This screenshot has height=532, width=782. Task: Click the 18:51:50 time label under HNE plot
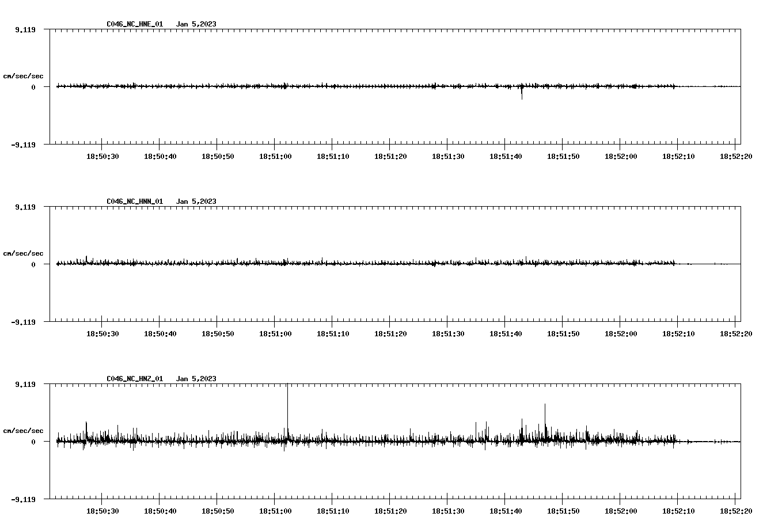tap(563, 156)
